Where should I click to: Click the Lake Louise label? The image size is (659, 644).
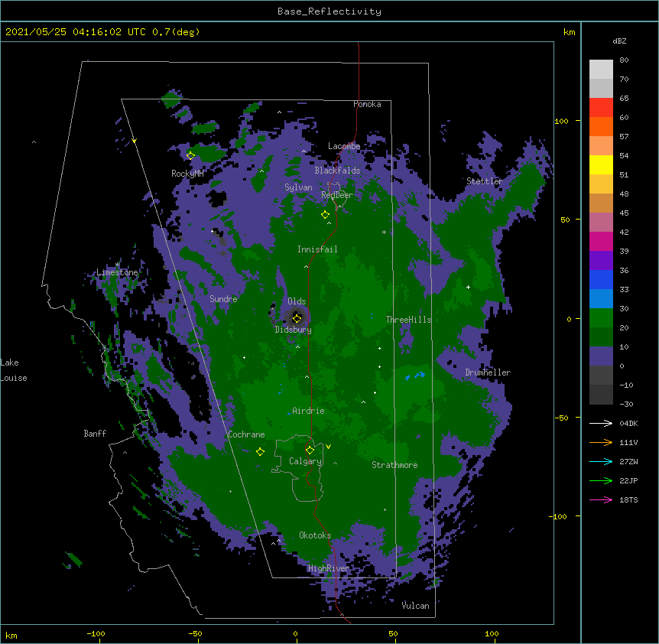coord(14,370)
